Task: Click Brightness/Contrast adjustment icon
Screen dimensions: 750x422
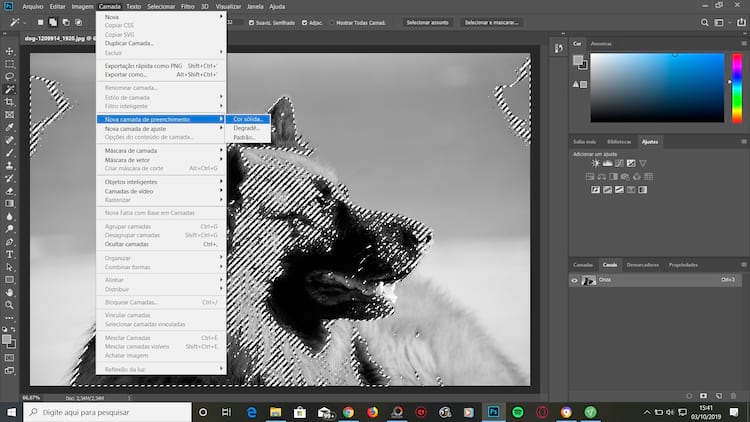Action: 596,164
